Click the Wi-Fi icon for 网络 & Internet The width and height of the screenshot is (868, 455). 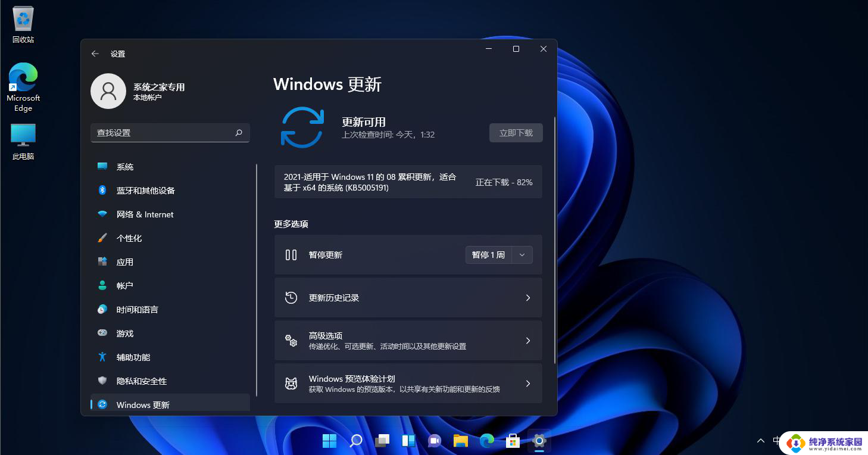[x=102, y=214]
